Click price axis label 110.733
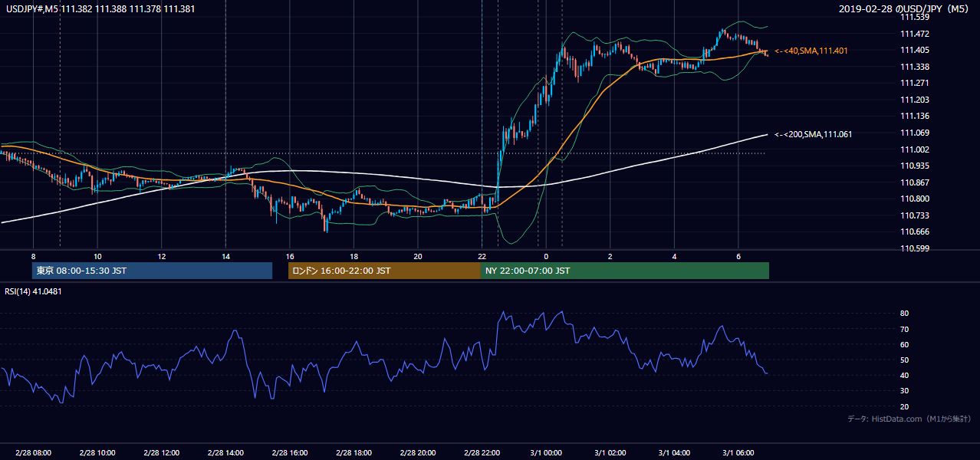Image resolution: width=980 pixels, height=460 pixels. pos(916,215)
